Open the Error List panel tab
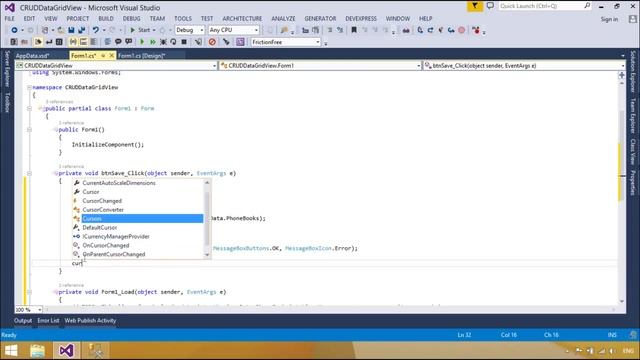The image size is (640, 360). [48, 321]
